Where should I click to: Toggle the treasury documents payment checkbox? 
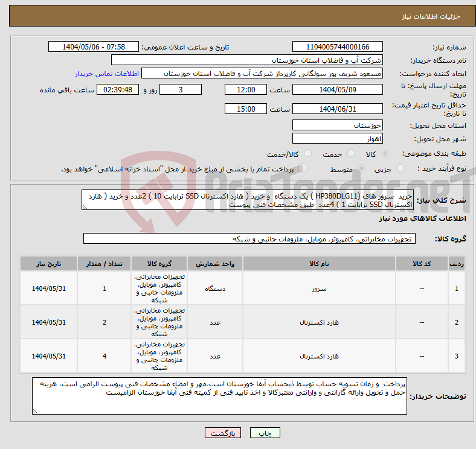click(303, 168)
